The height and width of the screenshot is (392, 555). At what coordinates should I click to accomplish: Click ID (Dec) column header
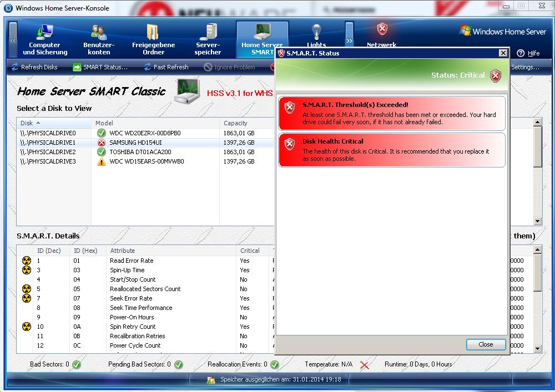point(51,251)
